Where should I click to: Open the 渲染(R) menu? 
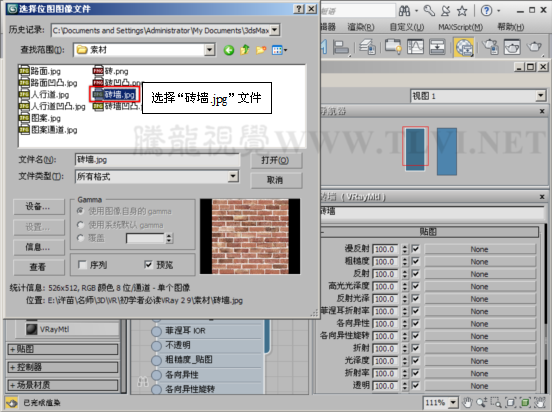(360, 27)
